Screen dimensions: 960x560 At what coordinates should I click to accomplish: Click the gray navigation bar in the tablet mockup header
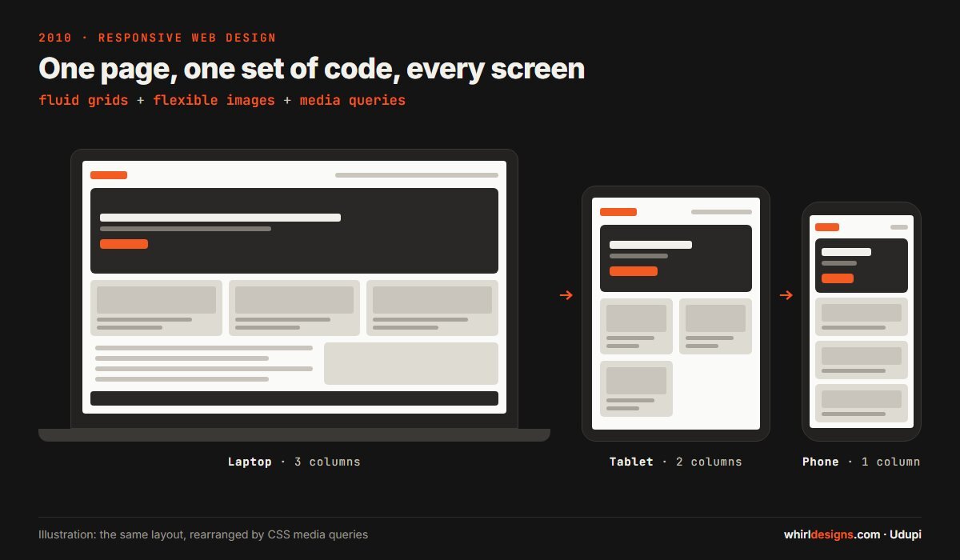point(722,212)
